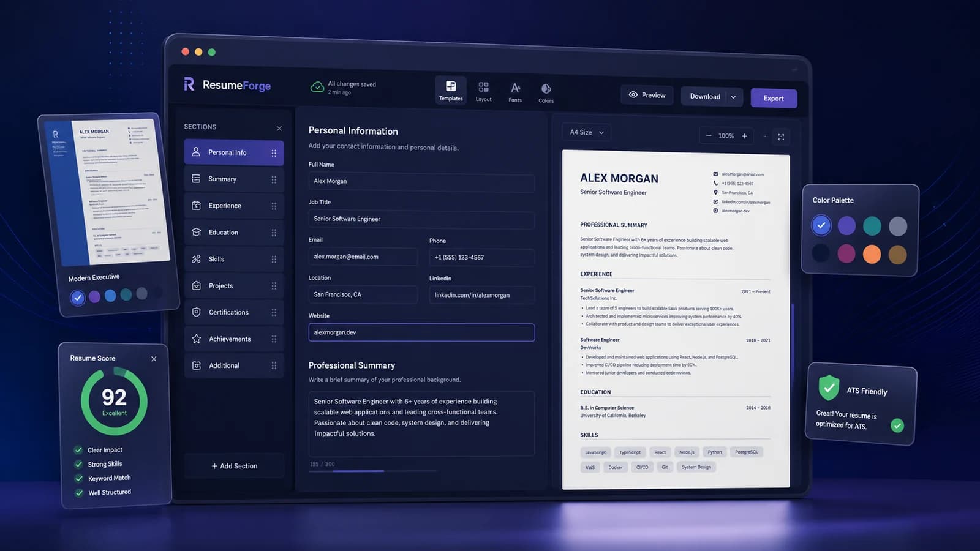The height and width of the screenshot is (551, 980).
Task: Select the Personal Info section
Action: [x=234, y=152]
